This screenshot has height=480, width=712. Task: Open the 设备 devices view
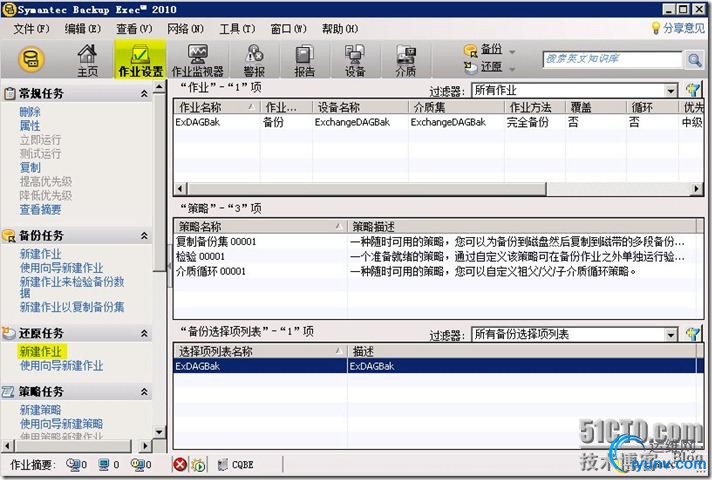pyautogui.click(x=355, y=59)
